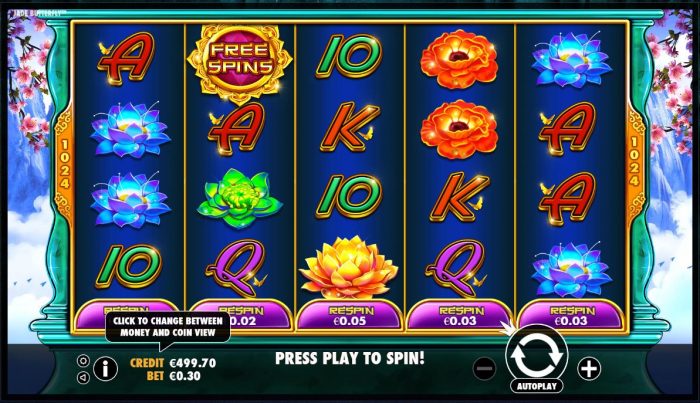Click the credit amount €499.70
This screenshot has height=403, width=700.
pyautogui.click(x=193, y=363)
